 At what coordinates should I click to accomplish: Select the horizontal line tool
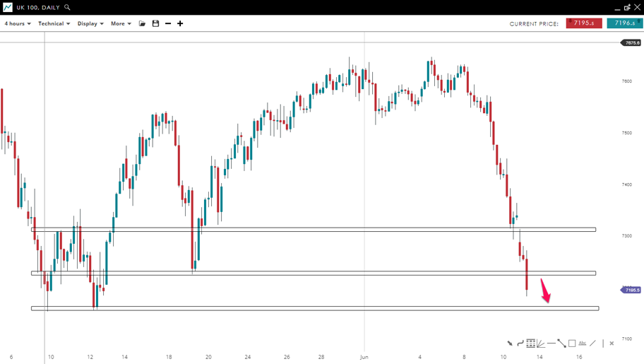point(551,344)
